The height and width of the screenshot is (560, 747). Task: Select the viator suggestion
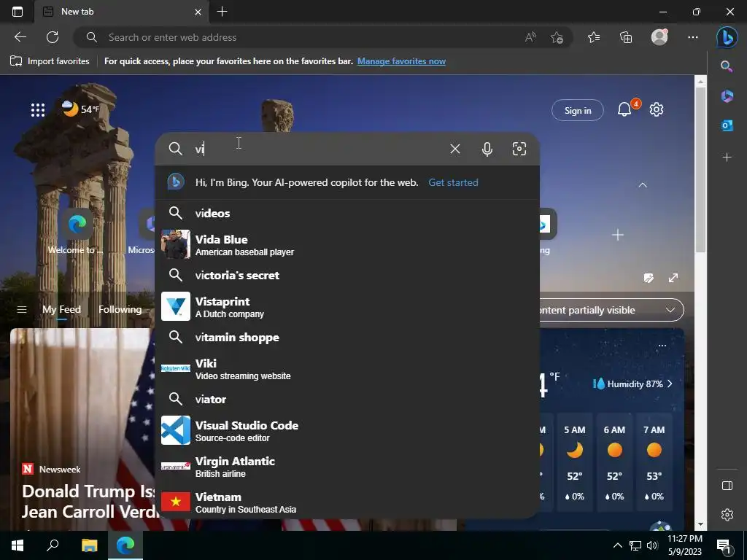point(347,399)
